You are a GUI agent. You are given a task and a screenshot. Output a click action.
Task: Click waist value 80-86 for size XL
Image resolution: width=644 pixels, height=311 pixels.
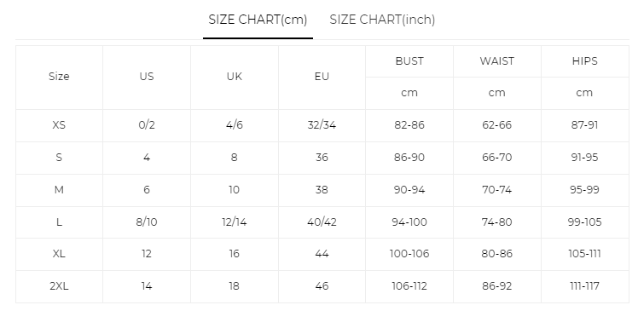tap(496, 254)
